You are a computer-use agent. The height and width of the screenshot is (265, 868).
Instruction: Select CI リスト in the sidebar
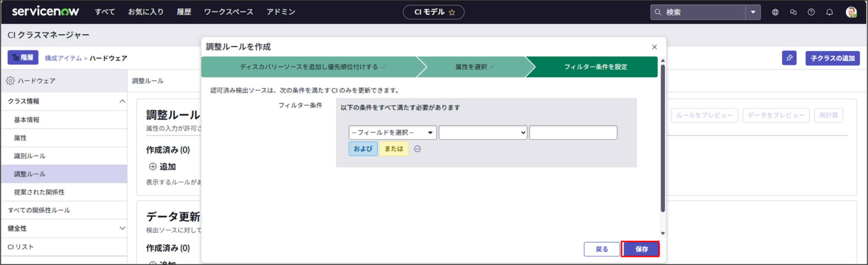pyautogui.click(x=64, y=247)
